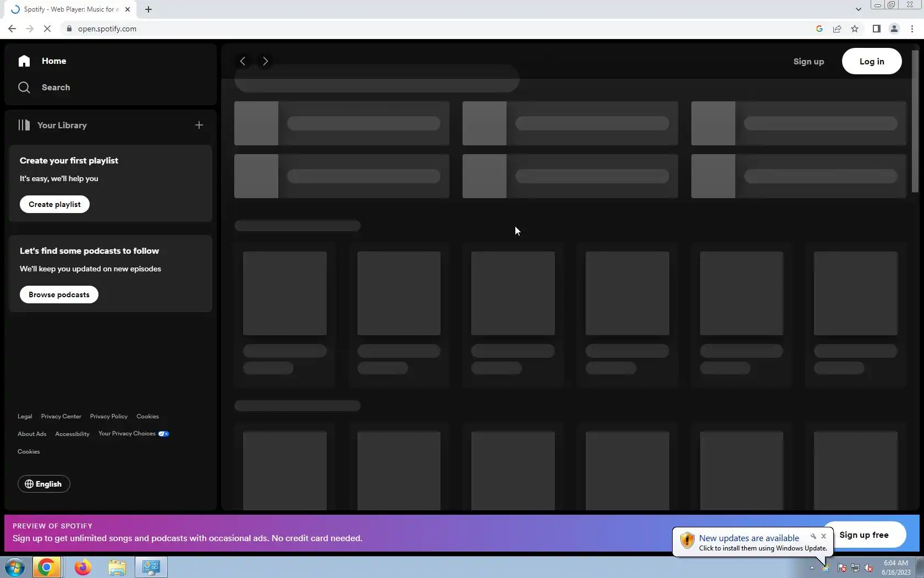Open the Legal link
The height and width of the screenshot is (578, 924).
(x=25, y=416)
